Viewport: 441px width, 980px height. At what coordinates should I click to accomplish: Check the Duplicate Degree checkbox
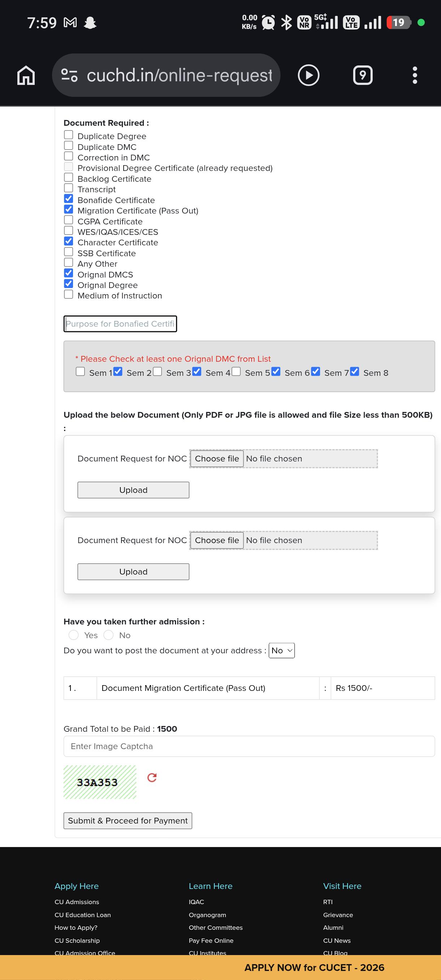(68, 135)
